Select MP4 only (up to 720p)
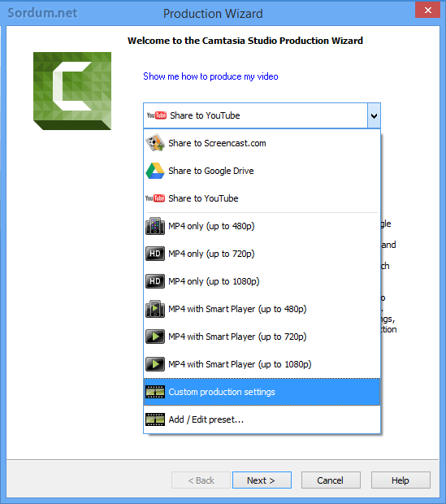Image resolution: width=446 pixels, height=504 pixels. [262, 254]
